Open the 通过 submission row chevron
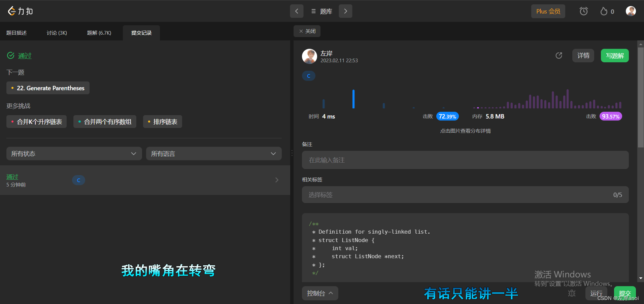644x304 pixels. (x=277, y=180)
